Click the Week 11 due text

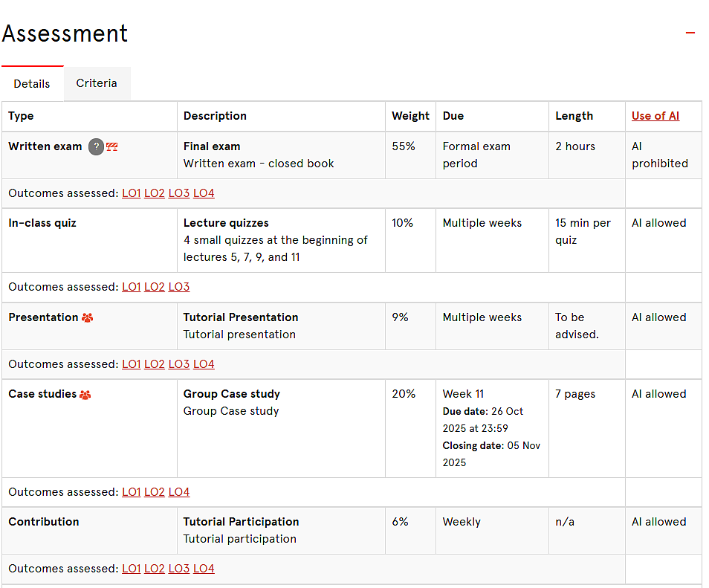click(x=463, y=394)
